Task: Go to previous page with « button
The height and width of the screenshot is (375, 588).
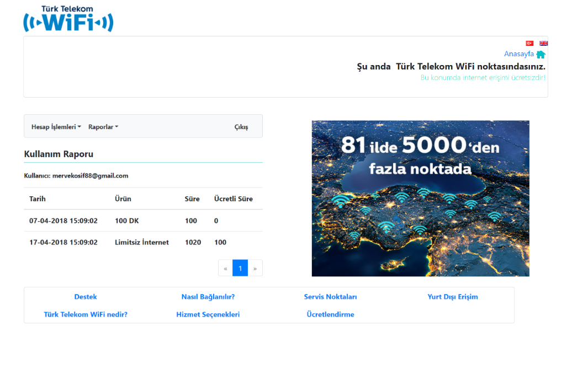Action: coord(225,268)
